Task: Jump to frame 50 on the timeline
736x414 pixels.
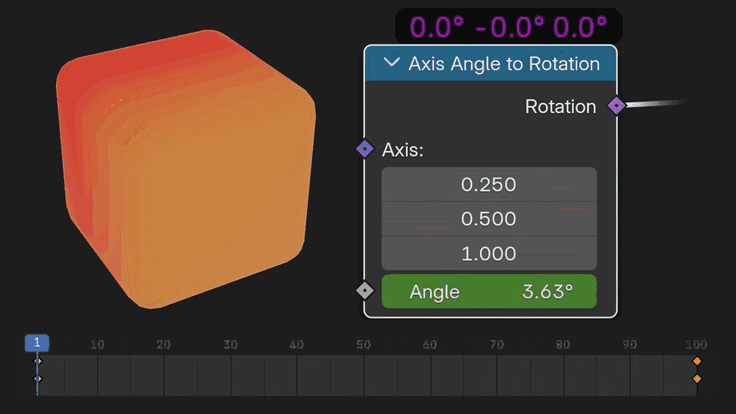Action: tap(363, 345)
